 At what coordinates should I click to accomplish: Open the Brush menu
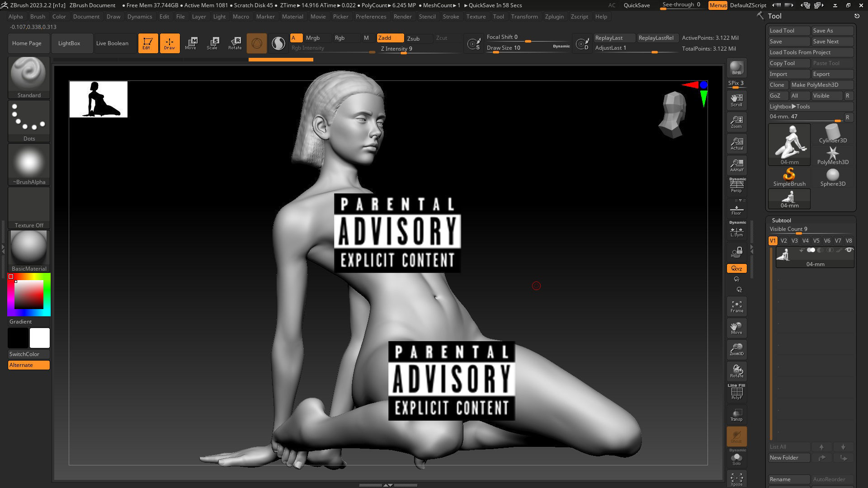(38, 16)
